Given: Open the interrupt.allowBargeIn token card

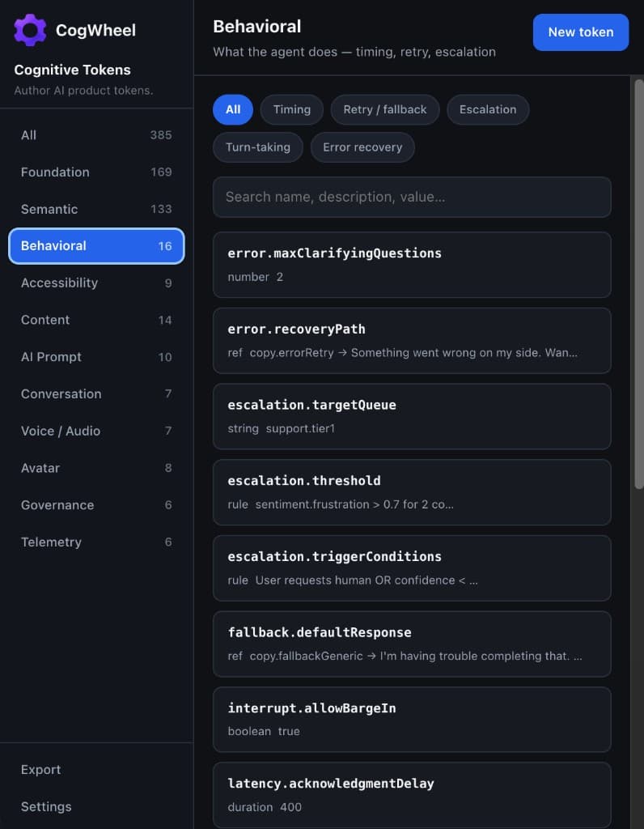Looking at the screenshot, I should click(x=412, y=720).
